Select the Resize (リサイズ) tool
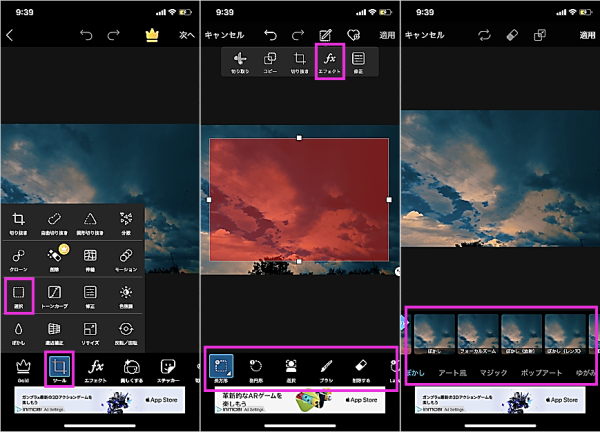 (x=90, y=333)
